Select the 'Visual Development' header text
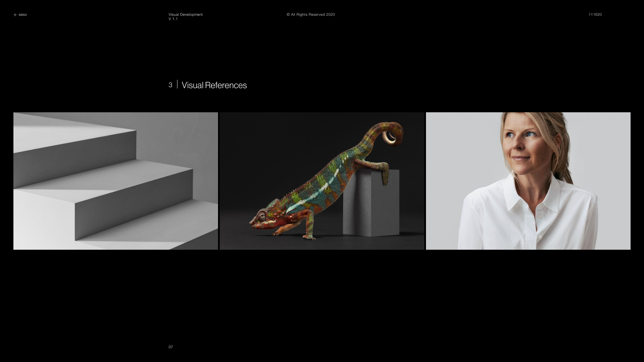 coord(185,14)
